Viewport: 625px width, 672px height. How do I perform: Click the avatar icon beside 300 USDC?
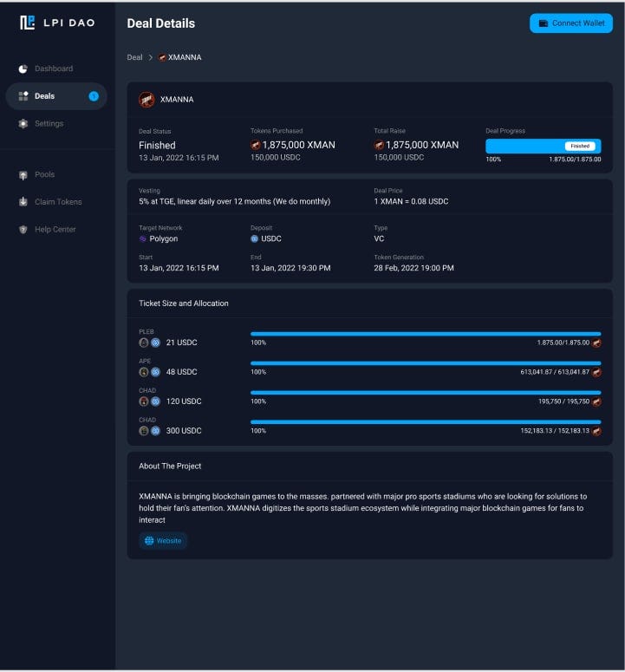144,431
